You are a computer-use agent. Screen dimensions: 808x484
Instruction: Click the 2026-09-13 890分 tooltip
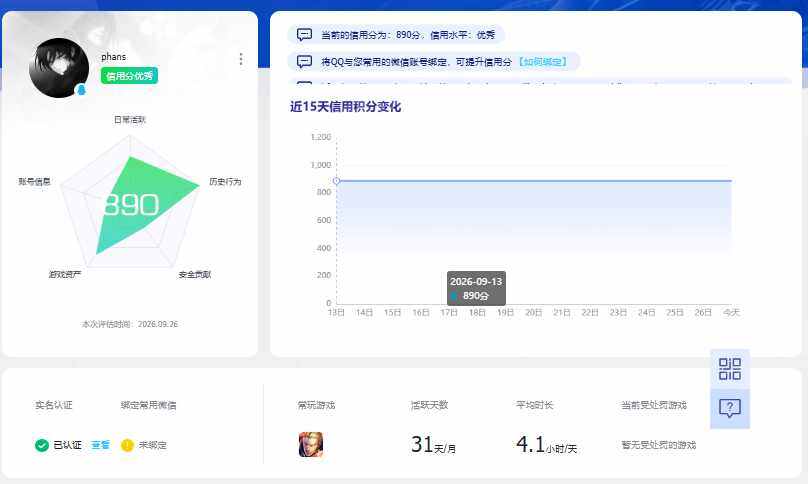point(476,288)
